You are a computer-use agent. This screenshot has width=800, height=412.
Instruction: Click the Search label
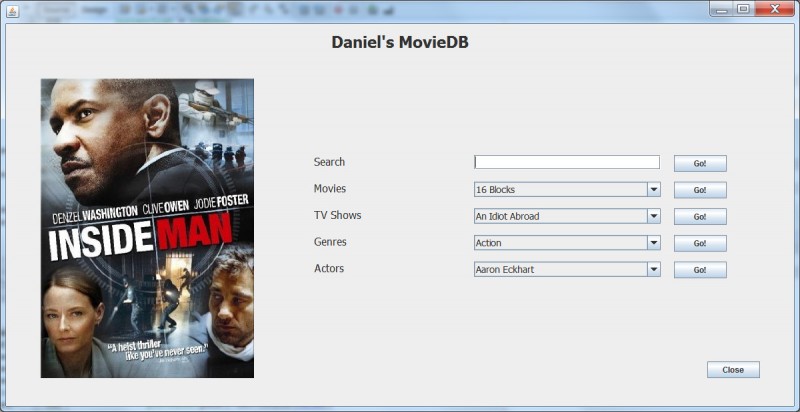coord(329,162)
